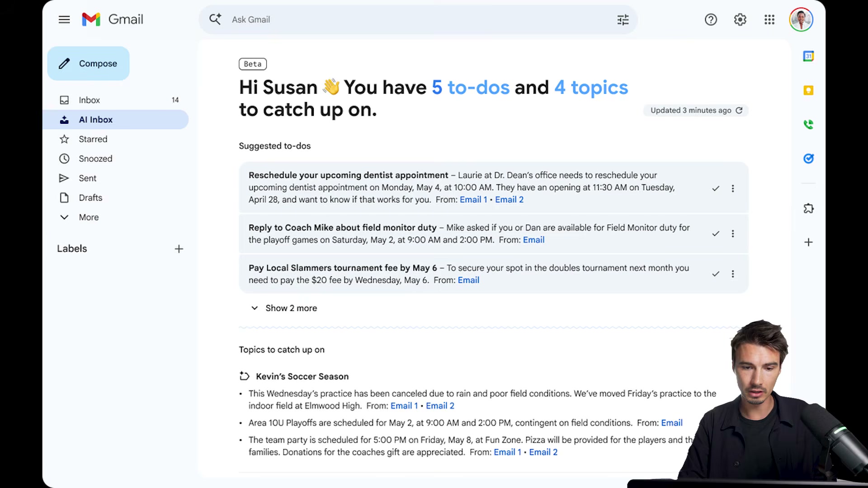Open Email link in Local Slammers to-do
Screen dimensions: 868x488
[x=468, y=280]
